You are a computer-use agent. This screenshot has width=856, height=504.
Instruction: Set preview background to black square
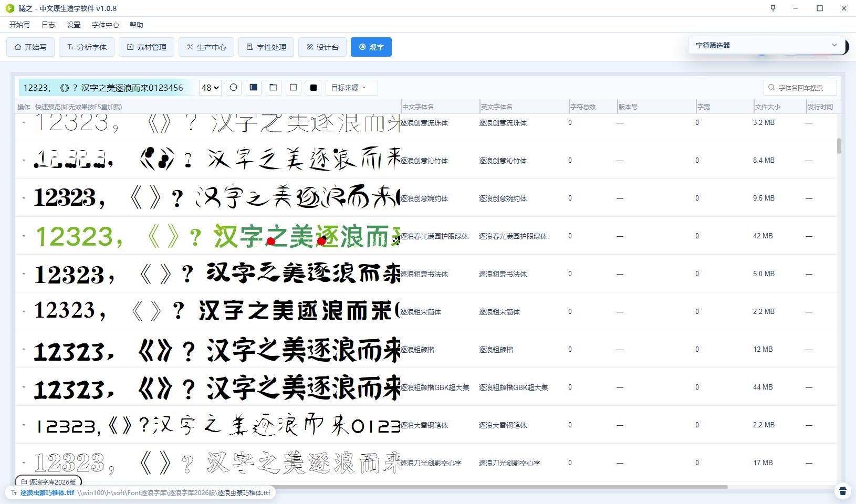coord(314,88)
